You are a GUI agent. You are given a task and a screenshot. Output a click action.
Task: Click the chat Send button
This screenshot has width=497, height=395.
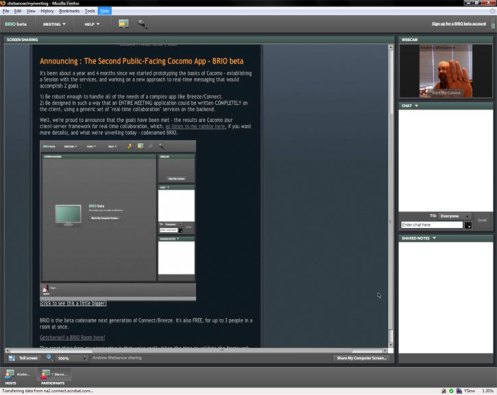482,220
